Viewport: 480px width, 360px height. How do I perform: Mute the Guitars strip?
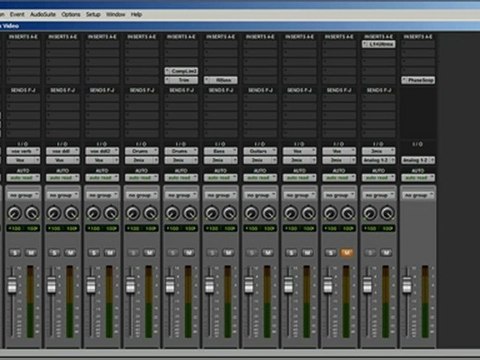[x=268, y=253]
